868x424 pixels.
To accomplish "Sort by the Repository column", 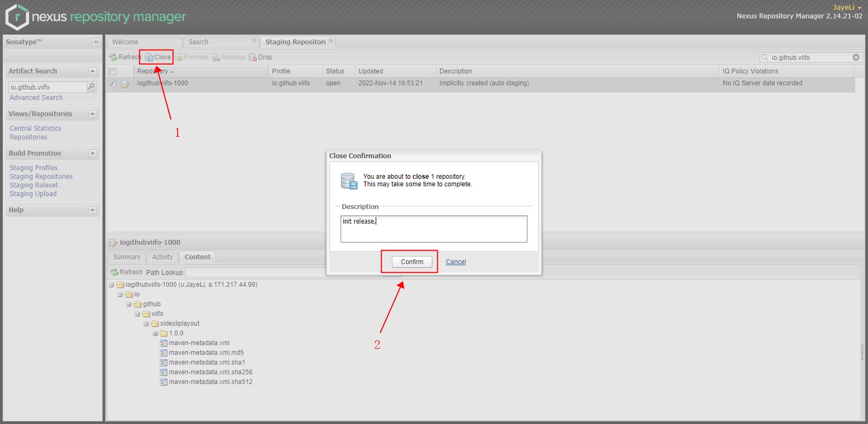I will 201,71.
